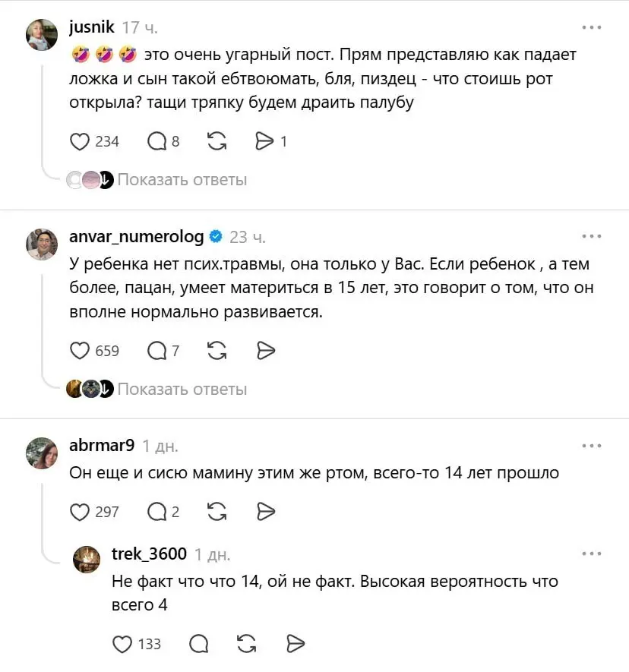Open trek_3600's profile via username
The width and height of the screenshot is (629, 672).
point(149,554)
